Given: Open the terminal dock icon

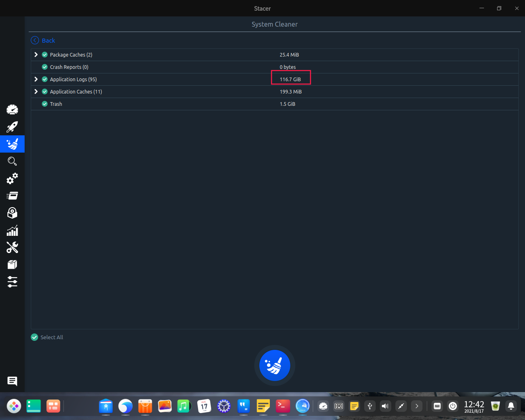Looking at the screenshot, I should [283, 406].
